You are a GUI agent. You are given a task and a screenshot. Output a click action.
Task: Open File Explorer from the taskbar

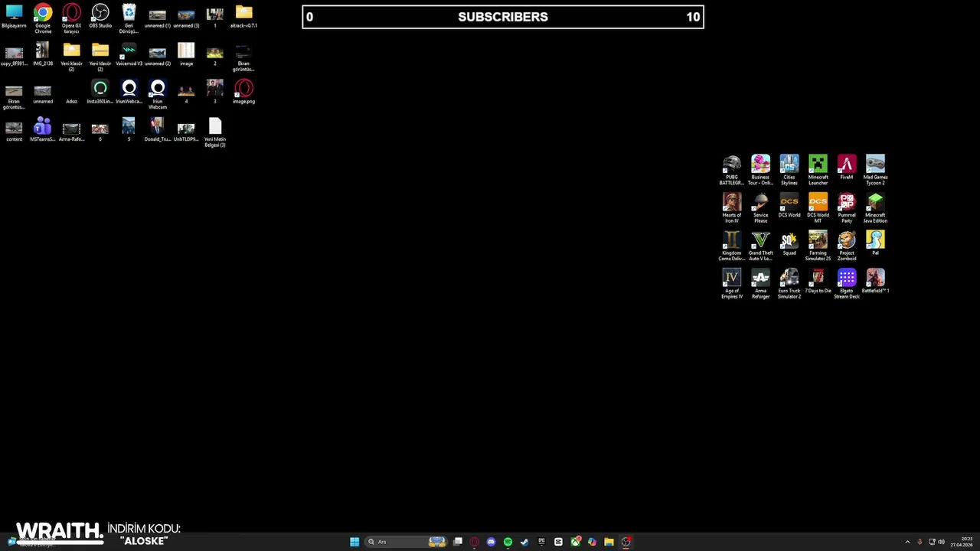click(609, 542)
